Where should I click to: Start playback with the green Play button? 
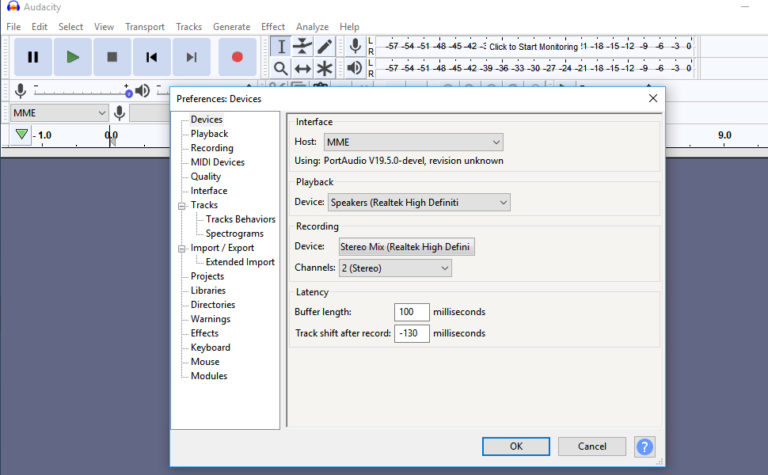(72, 57)
